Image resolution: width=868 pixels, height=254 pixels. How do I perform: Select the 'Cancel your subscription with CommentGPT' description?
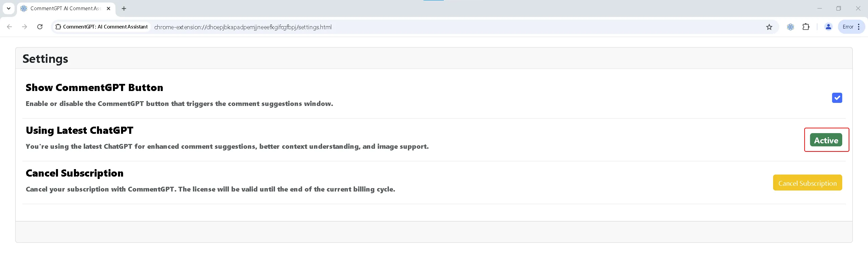(x=211, y=189)
